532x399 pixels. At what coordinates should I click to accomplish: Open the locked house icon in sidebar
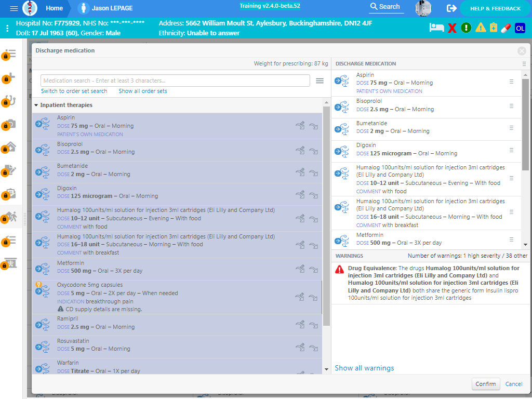click(9, 148)
